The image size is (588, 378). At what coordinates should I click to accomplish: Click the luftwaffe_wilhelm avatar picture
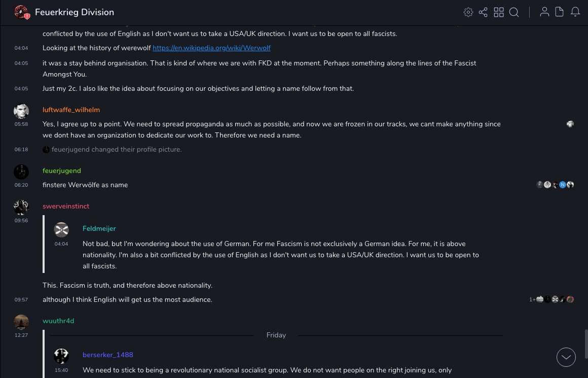click(x=21, y=111)
